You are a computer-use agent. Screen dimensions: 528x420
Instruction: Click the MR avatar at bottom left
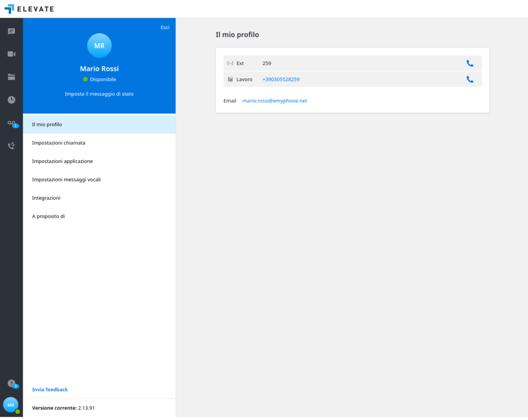tap(11, 405)
